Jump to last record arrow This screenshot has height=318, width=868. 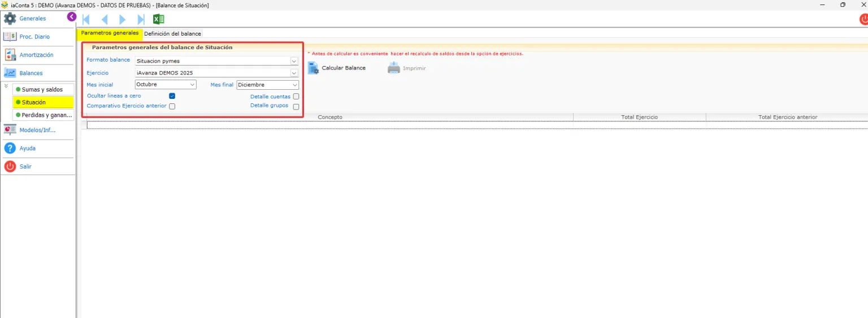coord(141,19)
